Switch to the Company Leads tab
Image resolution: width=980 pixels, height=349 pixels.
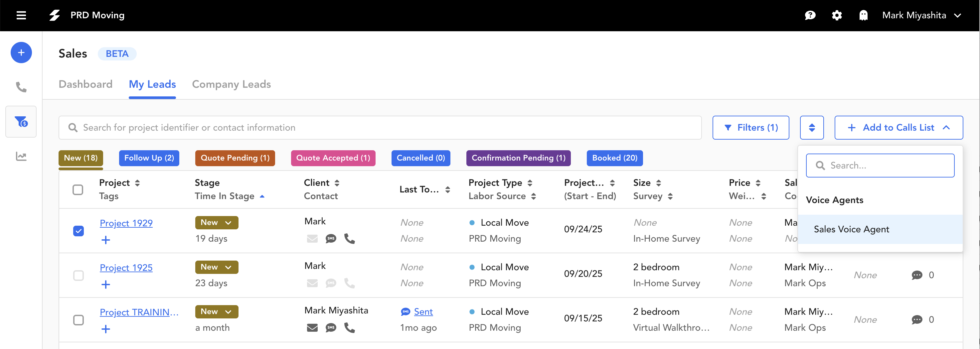pyautogui.click(x=231, y=84)
